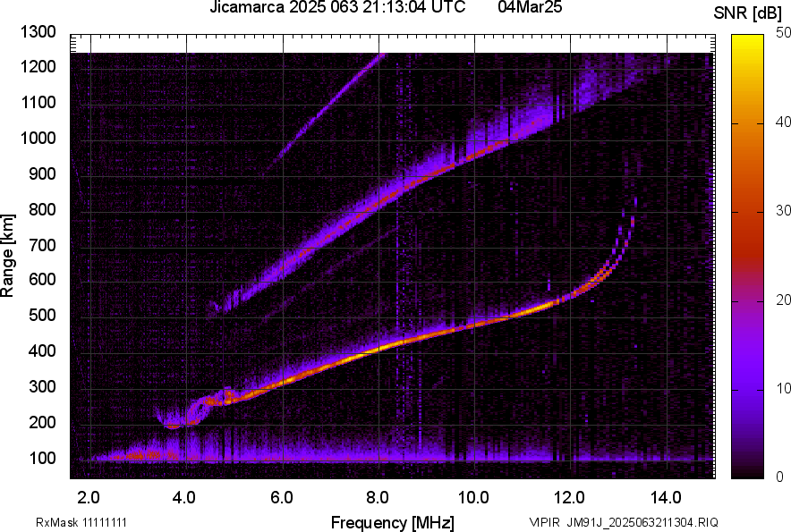The height and width of the screenshot is (532, 791).
Task: Click frequency axis tick '14.0'
Action: [666, 498]
